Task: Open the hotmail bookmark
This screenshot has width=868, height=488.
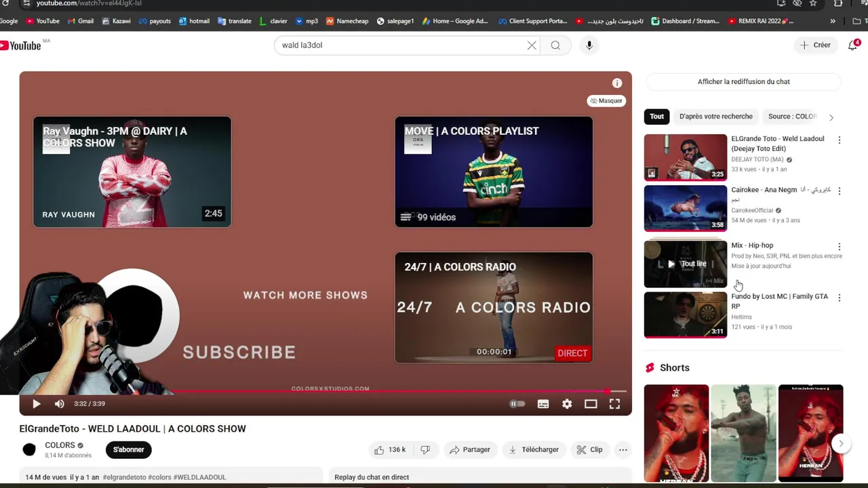Action: tap(194, 21)
